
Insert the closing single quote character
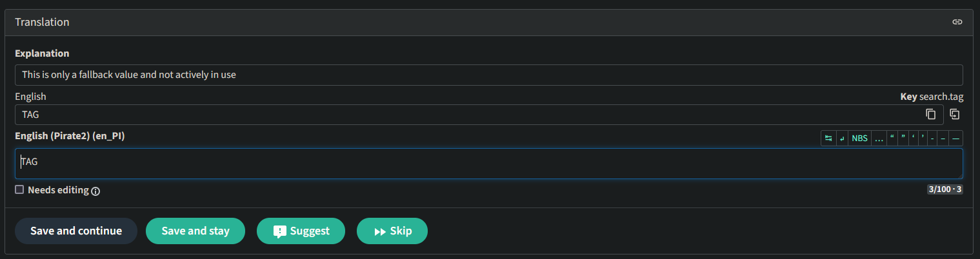click(x=923, y=138)
